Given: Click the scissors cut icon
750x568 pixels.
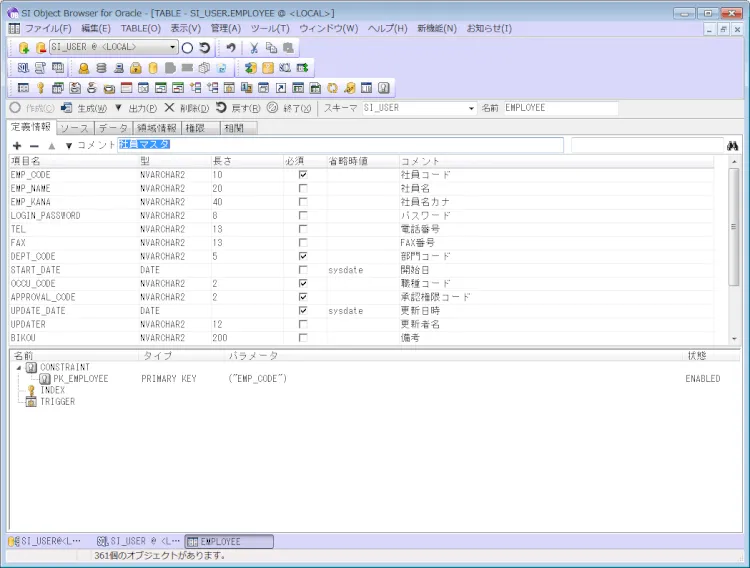Looking at the screenshot, I should (254, 47).
